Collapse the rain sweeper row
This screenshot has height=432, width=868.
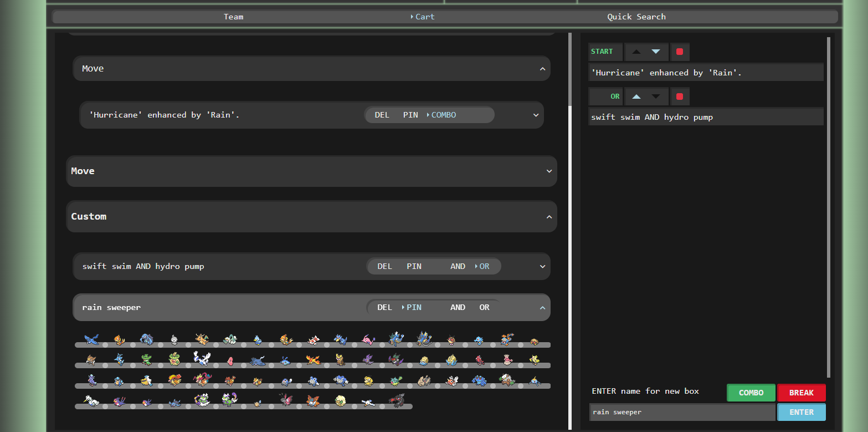tap(542, 308)
